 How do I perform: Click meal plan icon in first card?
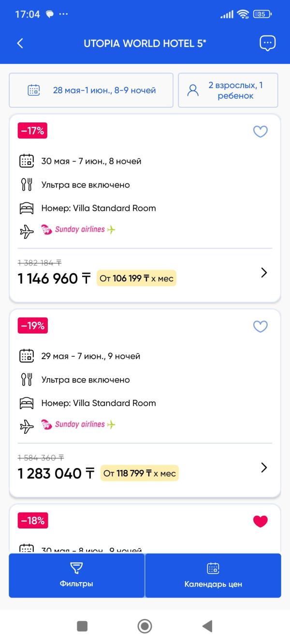[x=27, y=185]
